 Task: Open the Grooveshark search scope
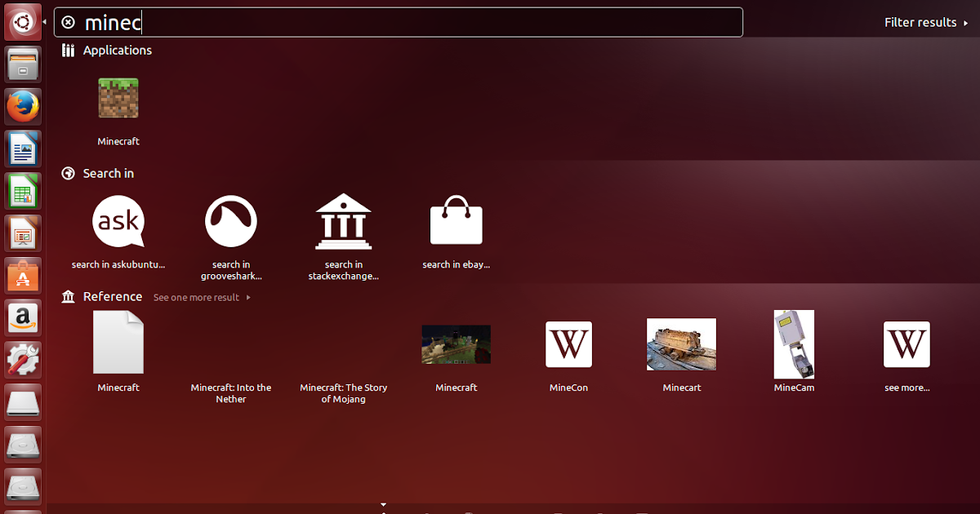(231, 221)
